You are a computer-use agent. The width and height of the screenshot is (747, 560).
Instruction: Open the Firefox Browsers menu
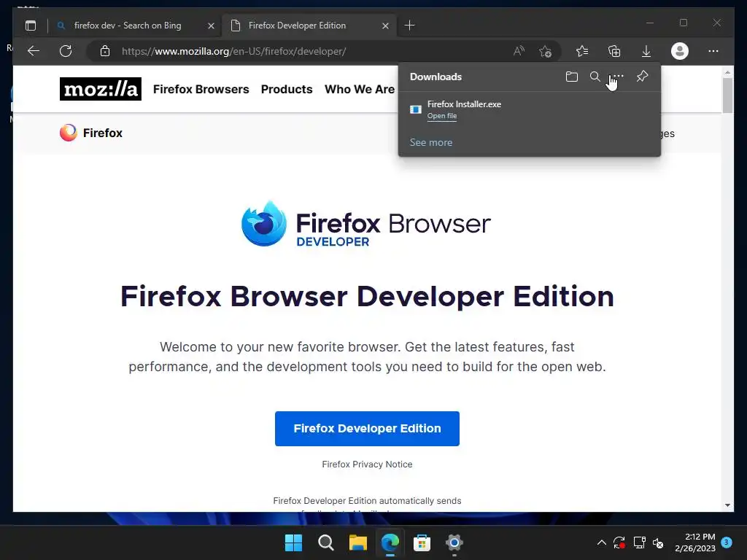201,89
